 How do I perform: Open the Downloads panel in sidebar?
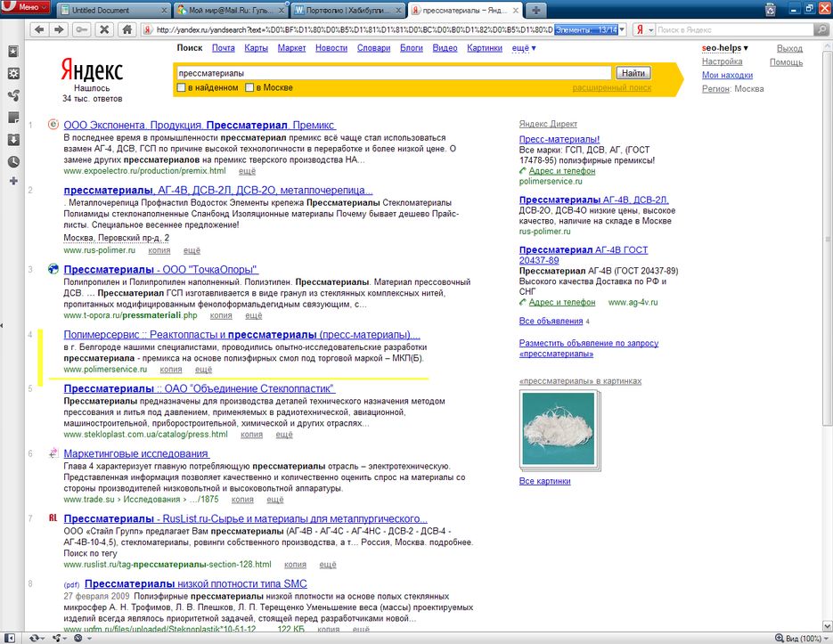click(13, 140)
